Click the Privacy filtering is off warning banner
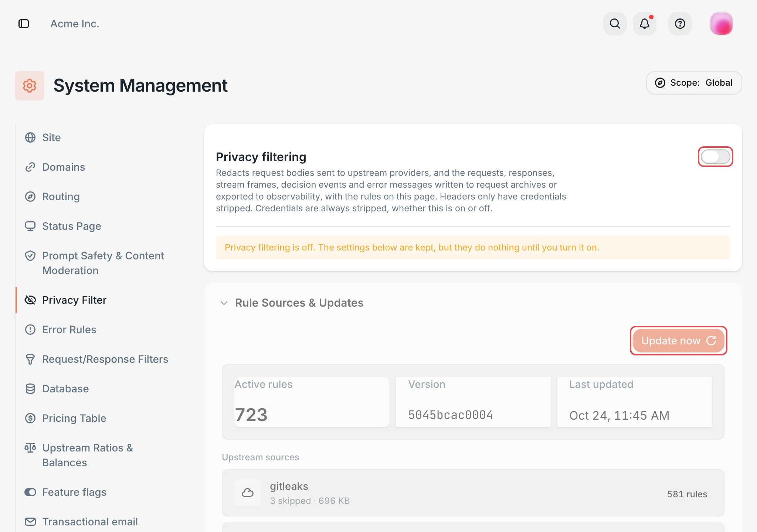 (x=473, y=248)
